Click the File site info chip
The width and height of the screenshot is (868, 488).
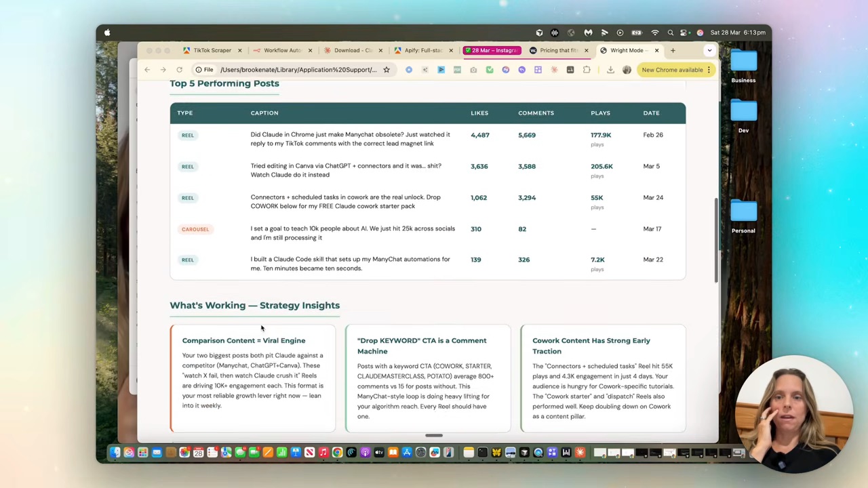204,70
